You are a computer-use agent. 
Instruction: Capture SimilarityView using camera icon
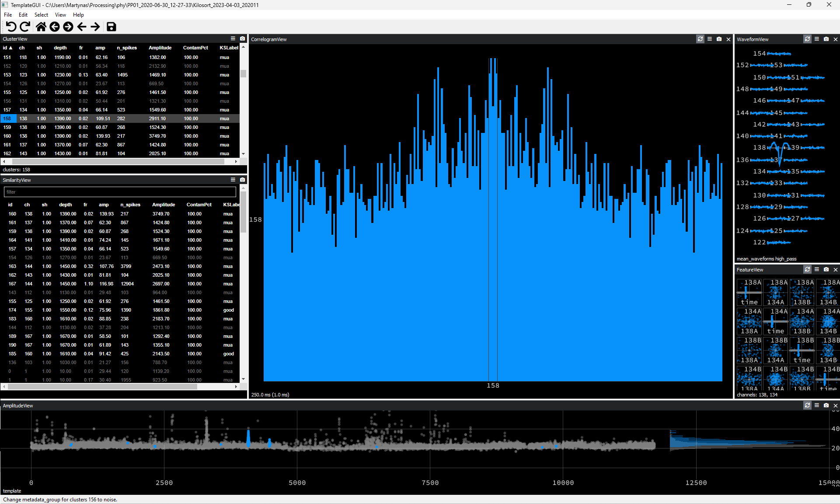click(243, 180)
